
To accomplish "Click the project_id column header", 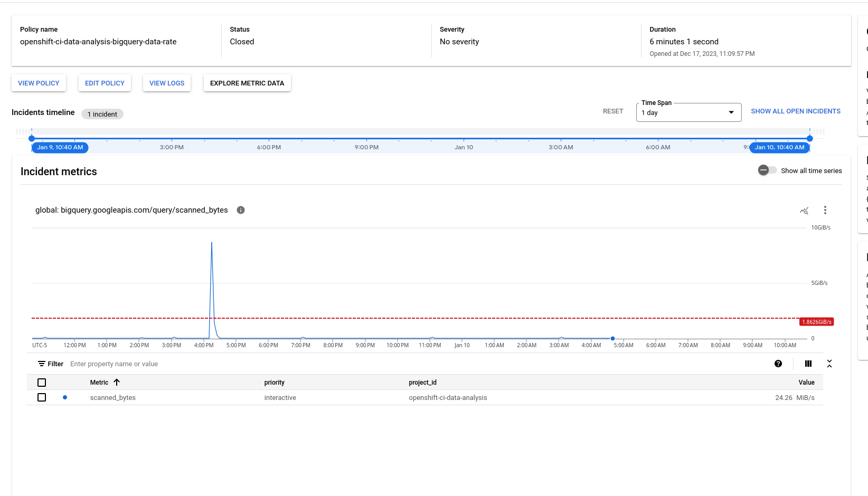I will [422, 383].
